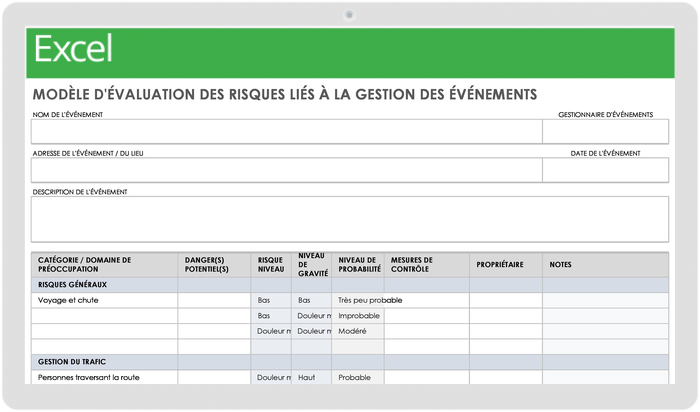Select the Modéré probability cell

[358, 331]
